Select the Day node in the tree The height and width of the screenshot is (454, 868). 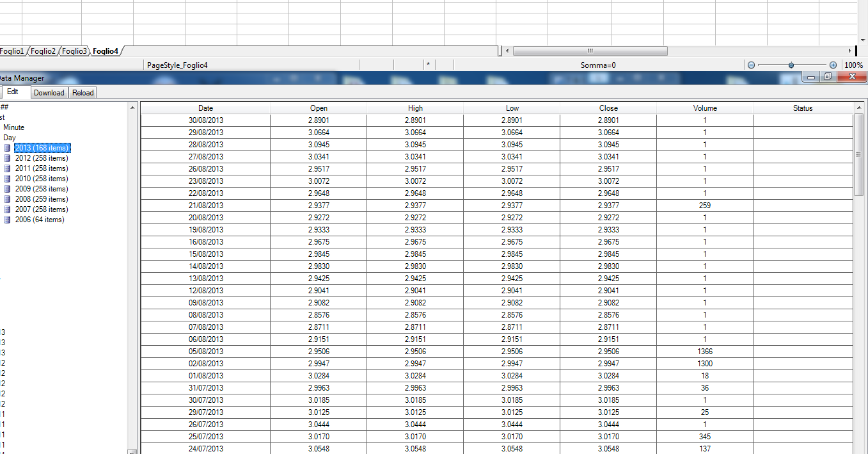(10, 138)
